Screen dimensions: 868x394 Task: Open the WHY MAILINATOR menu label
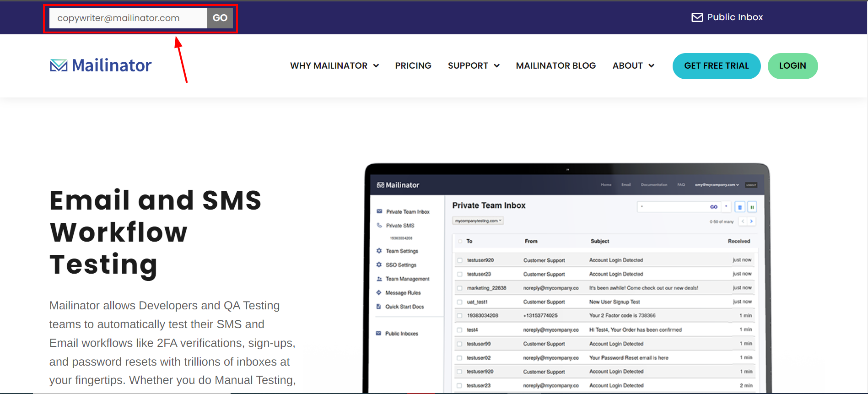click(x=329, y=66)
